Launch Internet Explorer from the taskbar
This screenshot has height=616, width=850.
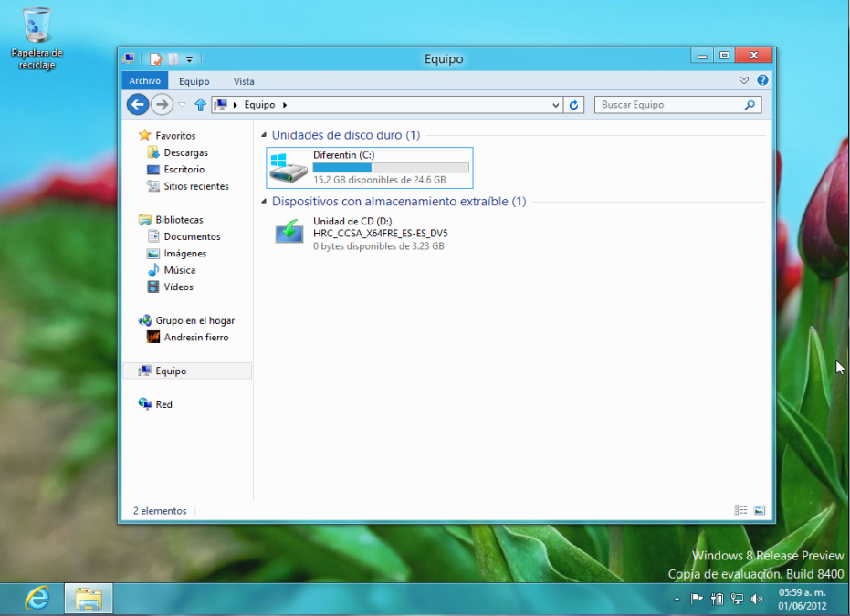click(37, 598)
